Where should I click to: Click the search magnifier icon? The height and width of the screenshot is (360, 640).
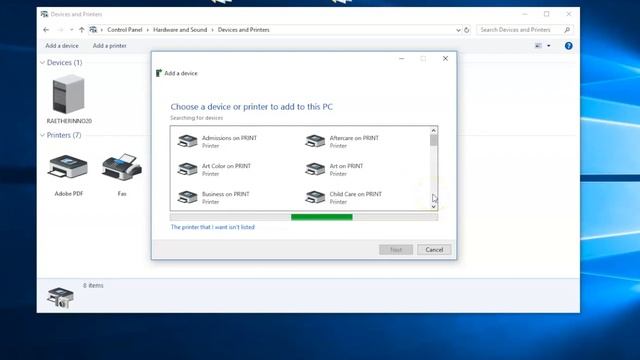click(x=567, y=30)
